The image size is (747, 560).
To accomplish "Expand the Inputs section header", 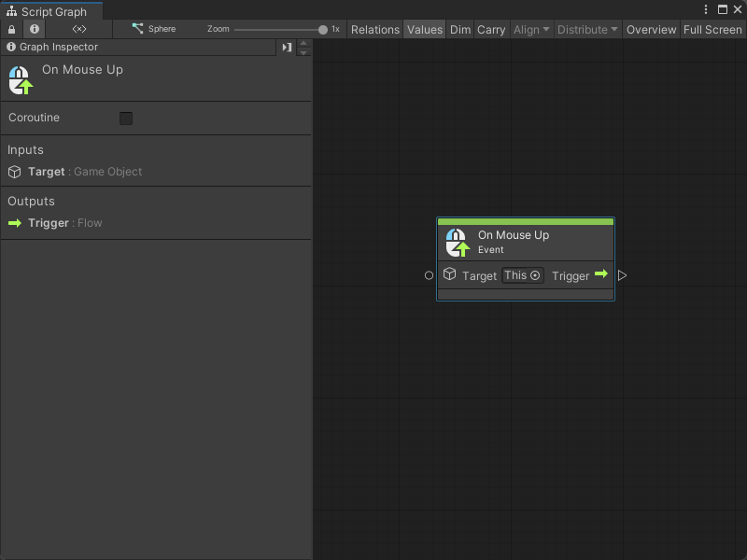I will [x=25, y=149].
